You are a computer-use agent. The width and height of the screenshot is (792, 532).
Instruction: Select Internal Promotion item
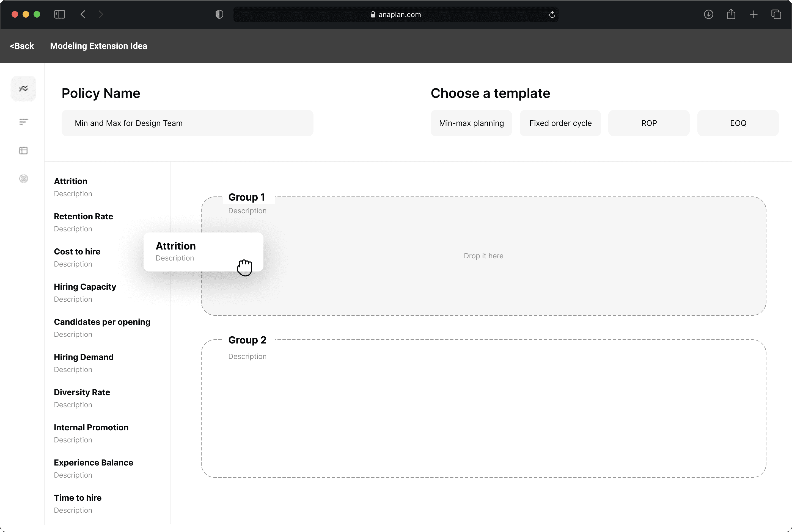tap(91, 433)
